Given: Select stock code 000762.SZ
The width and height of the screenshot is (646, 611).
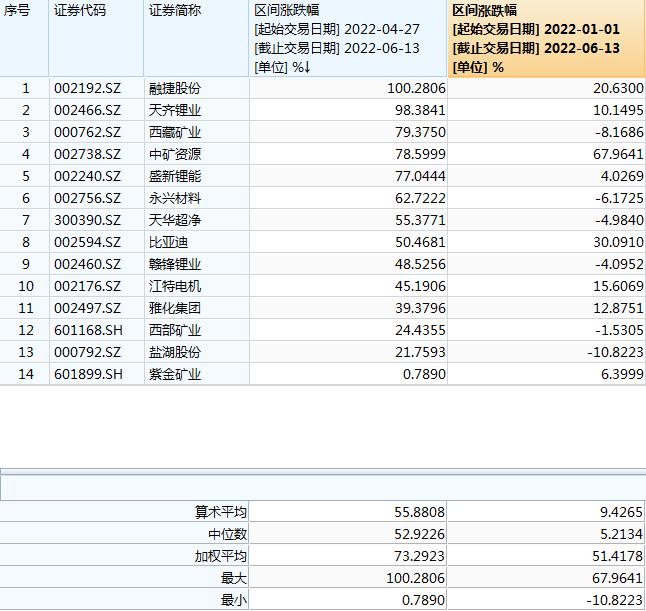Looking at the screenshot, I should tap(87, 132).
